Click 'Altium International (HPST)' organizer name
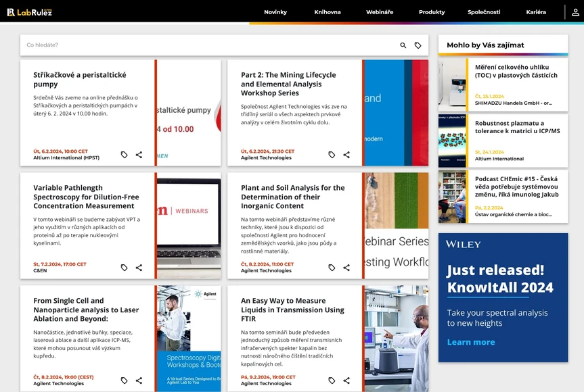 click(x=66, y=157)
